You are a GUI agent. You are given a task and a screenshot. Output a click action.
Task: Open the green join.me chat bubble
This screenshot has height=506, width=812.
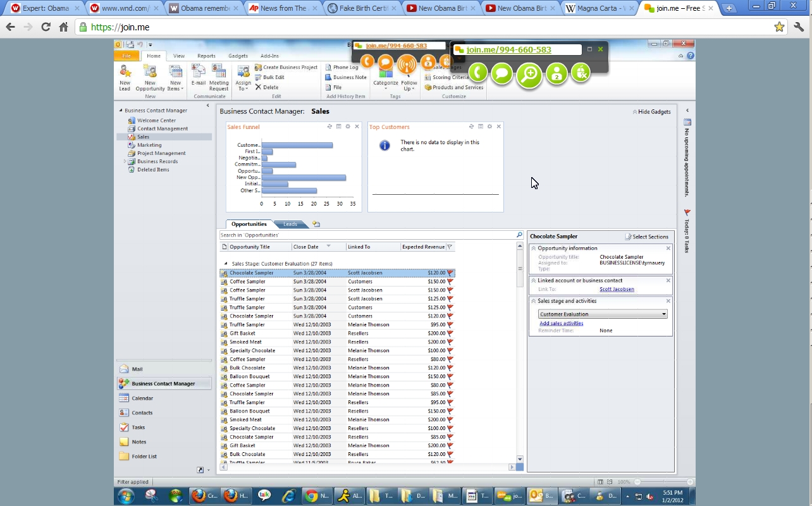502,74
